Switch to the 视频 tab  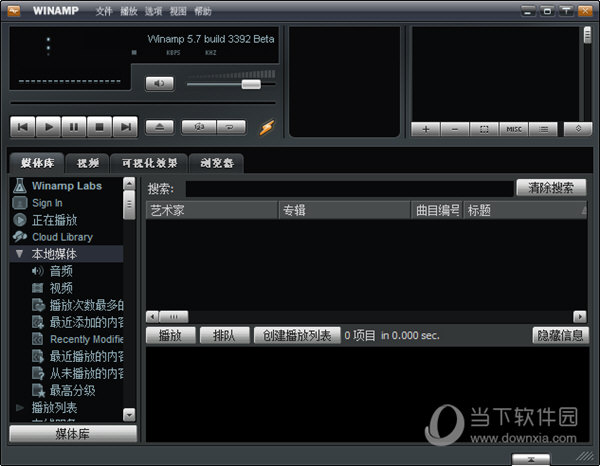[88, 164]
